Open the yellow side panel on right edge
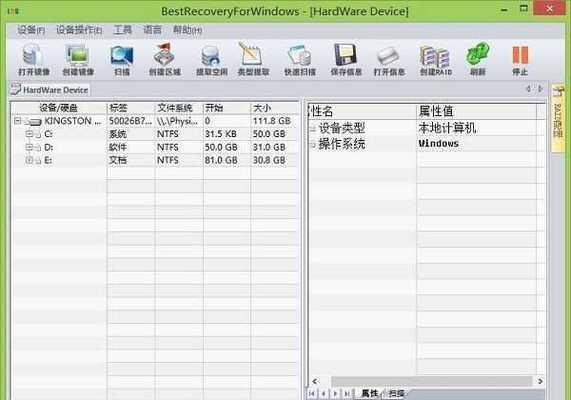The height and width of the screenshot is (400, 571). pos(558,118)
